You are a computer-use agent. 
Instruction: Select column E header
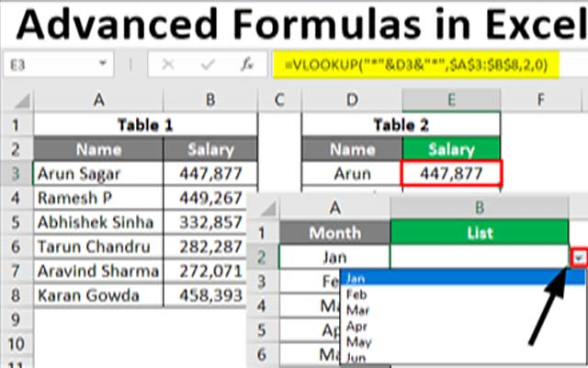pyautogui.click(x=451, y=100)
